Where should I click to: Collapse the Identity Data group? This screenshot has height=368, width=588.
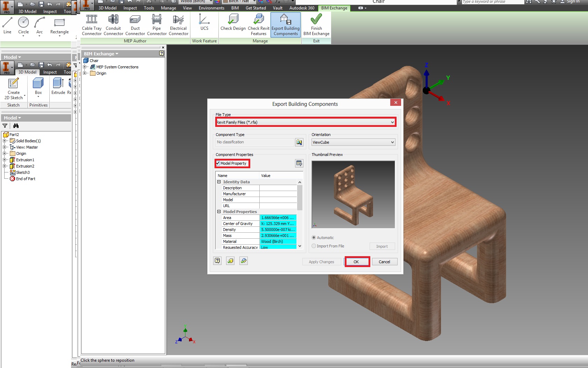pos(219,182)
